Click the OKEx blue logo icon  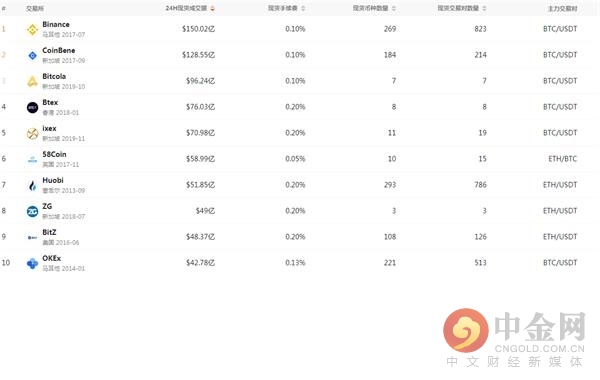[32, 263]
